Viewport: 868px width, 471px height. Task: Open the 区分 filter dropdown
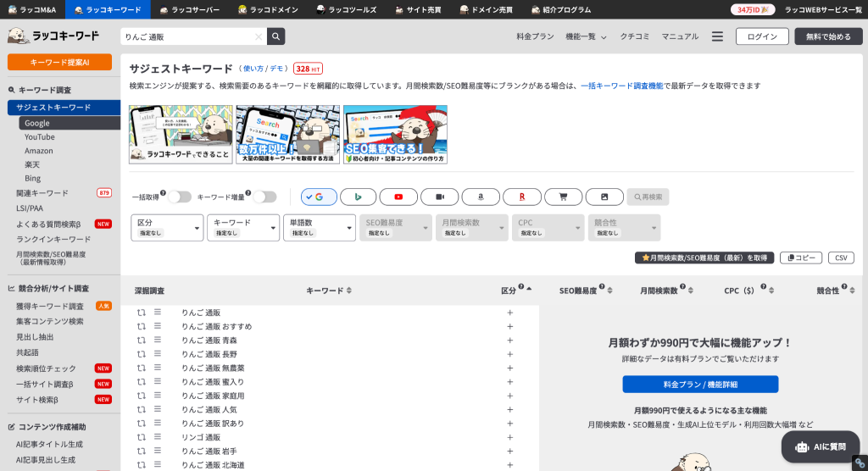[167, 228]
